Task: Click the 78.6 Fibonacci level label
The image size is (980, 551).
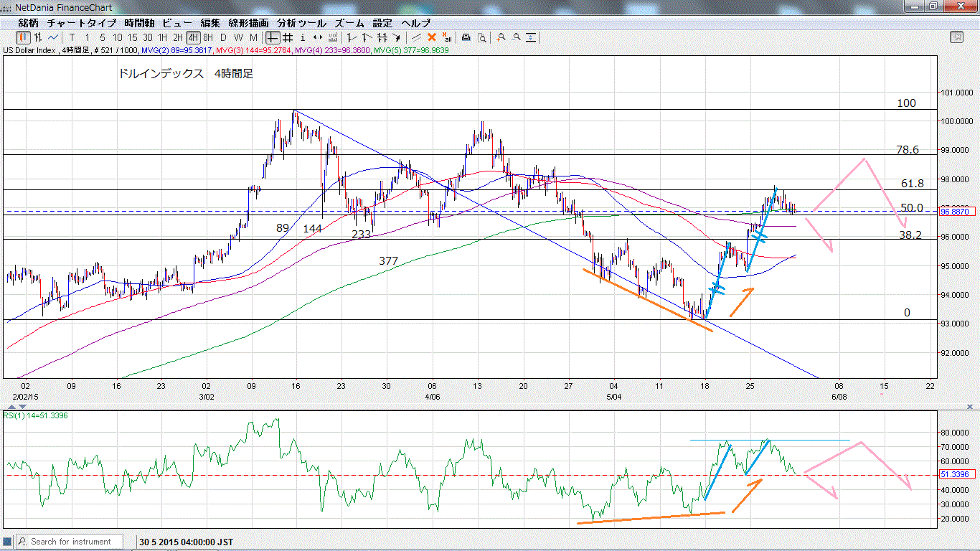Action: pyautogui.click(x=908, y=150)
